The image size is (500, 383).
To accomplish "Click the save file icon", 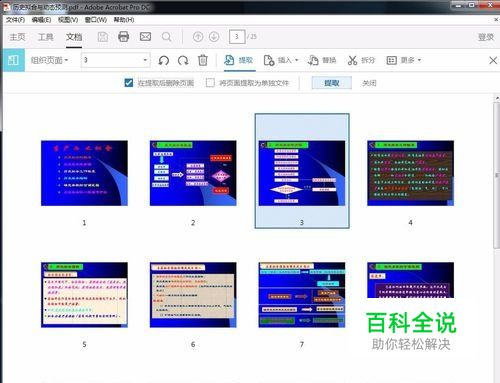I will [x=103, y=37].
